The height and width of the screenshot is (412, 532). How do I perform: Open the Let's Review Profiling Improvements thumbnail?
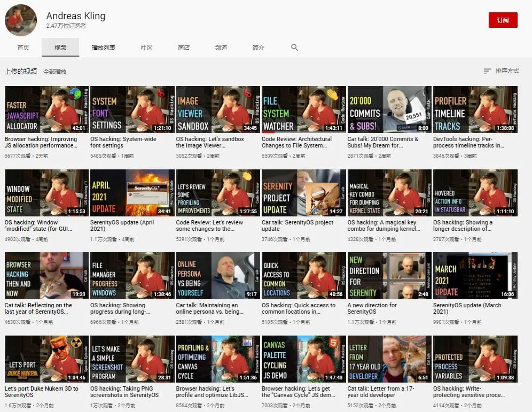pyautogui.click(x=218, y=193)
